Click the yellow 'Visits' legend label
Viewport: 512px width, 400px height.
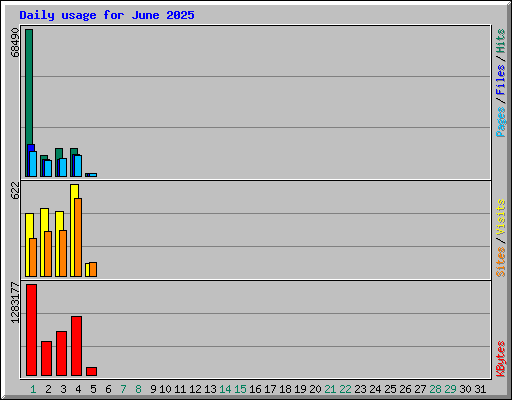[x=501, y=217]
